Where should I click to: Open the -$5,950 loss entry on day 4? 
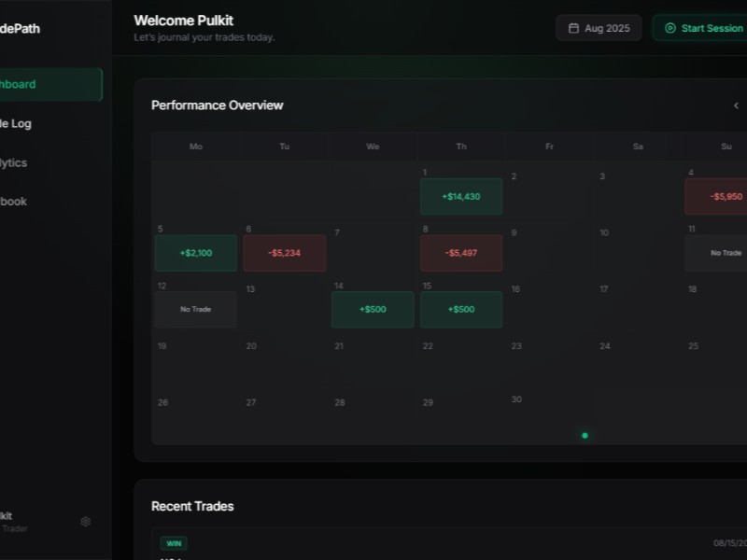tap(719, 197)
